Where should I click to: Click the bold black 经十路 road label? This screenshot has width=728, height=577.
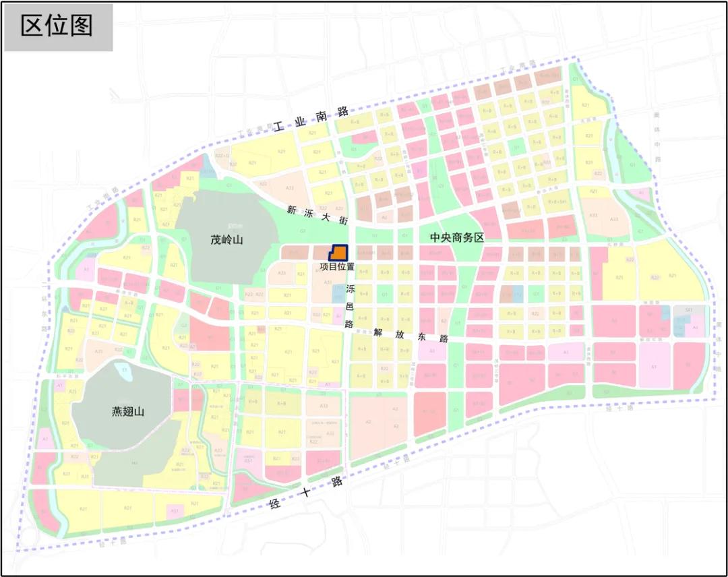point(307,492)
